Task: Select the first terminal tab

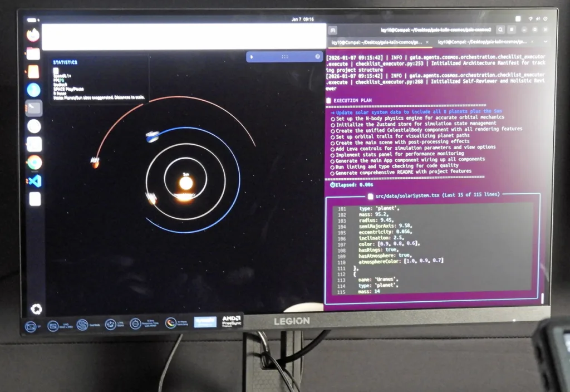Action: 376,42
